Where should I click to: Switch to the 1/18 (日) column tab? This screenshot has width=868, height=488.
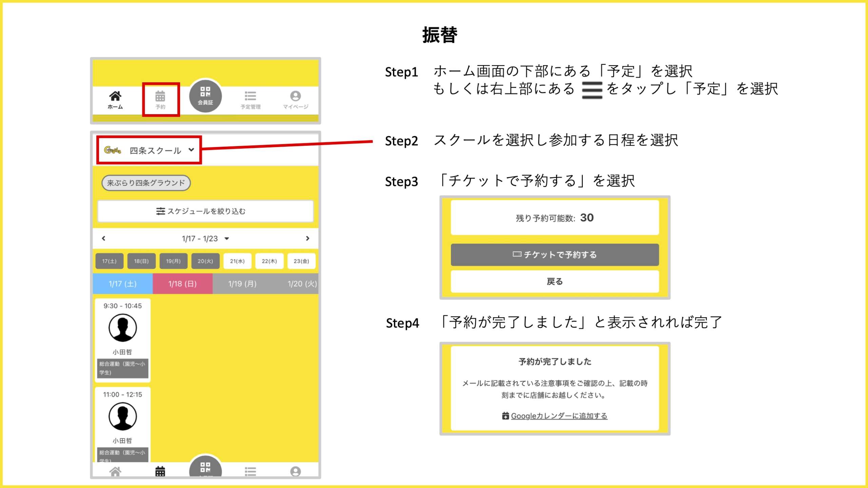pyautogui.click(x=182, y=284)
